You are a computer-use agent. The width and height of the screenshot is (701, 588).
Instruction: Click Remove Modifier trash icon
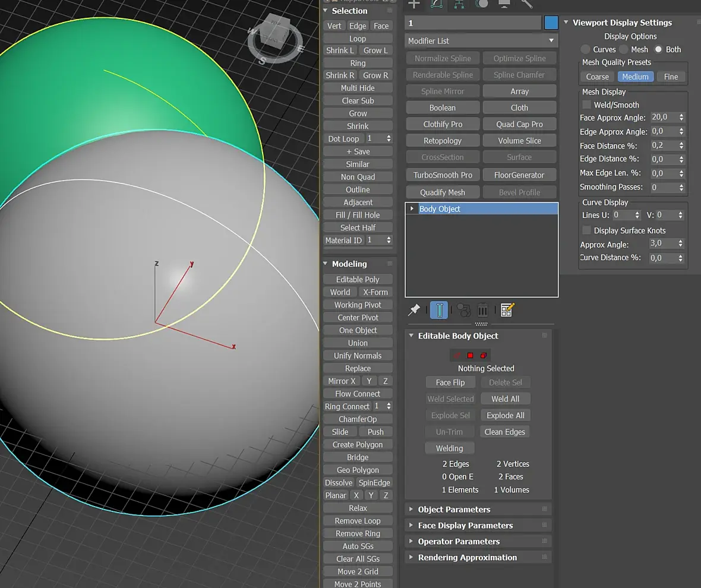pyautogui.click(x=482, y=310)
